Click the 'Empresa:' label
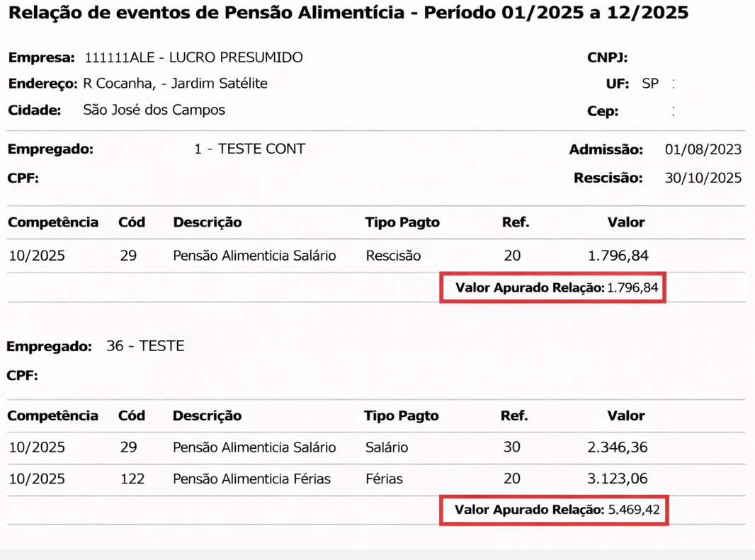 41,57
